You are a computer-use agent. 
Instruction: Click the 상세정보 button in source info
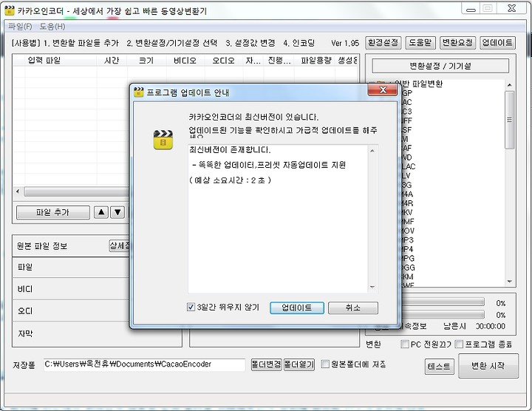coord(120,245)
